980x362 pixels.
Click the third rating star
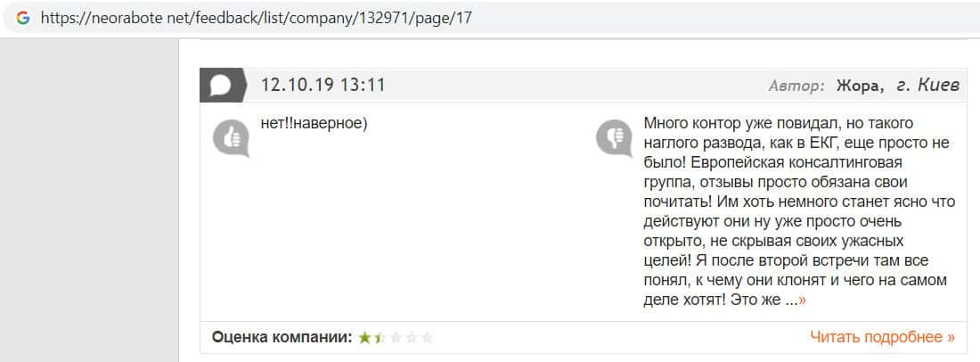(396, 338)
